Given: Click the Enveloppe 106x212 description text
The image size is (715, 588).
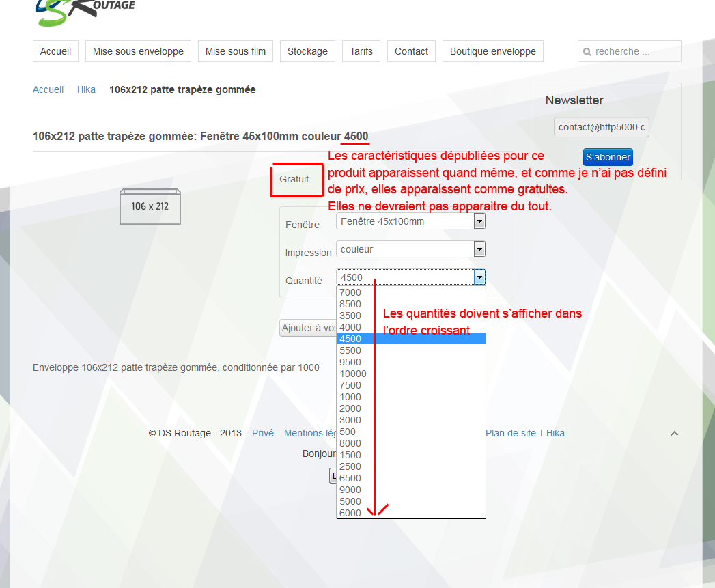Looking at the screenshot, I should coord(176,367).
